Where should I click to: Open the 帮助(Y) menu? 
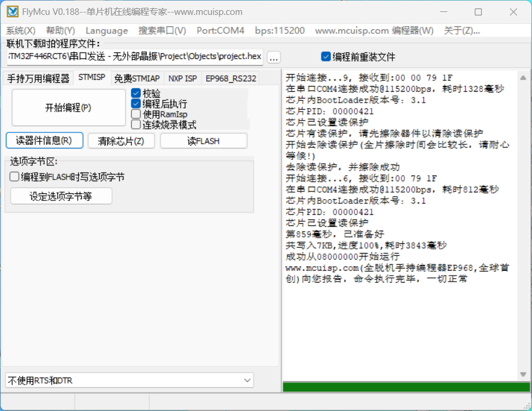60,30
